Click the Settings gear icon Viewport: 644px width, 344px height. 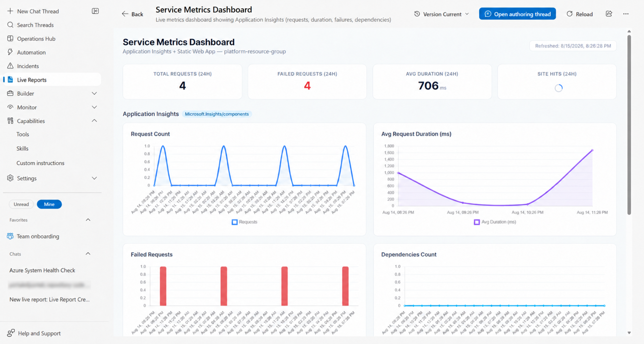(x=10, y=178)
